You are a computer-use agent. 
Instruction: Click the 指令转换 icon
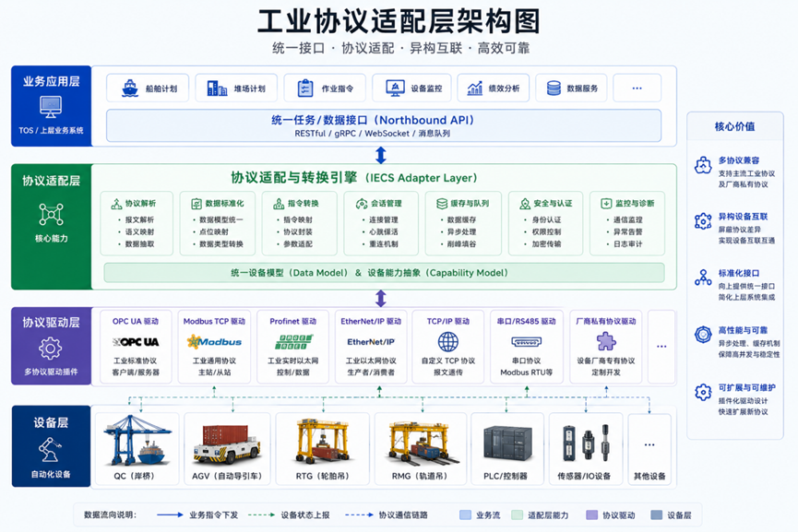coord(279,204)
